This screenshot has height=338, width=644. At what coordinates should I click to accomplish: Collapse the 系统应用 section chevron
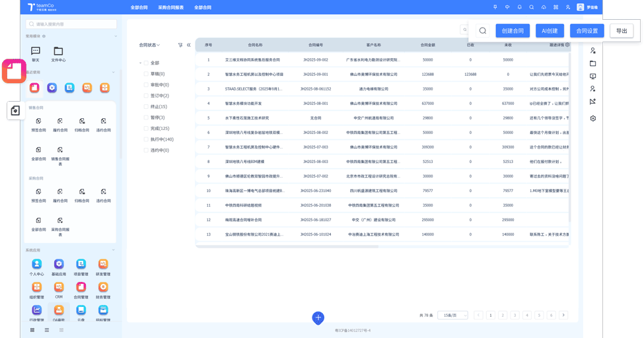tap(114, 250)
